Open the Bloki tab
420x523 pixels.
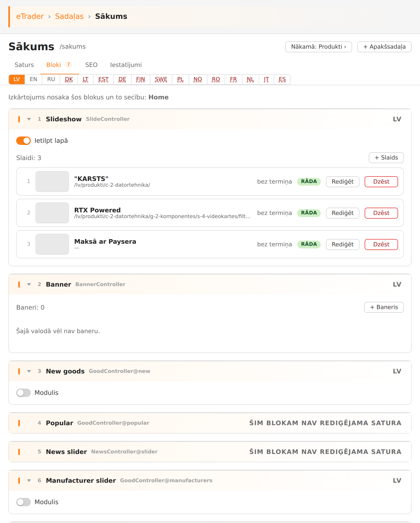[x=60, y=65]
